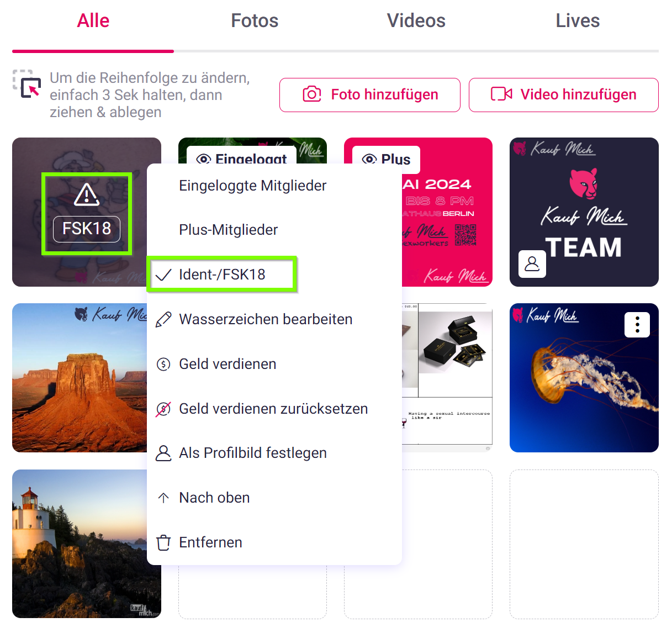Switch to the Videos tab
This screenshot has height=633, width=672.
click(x=416, y=21)
